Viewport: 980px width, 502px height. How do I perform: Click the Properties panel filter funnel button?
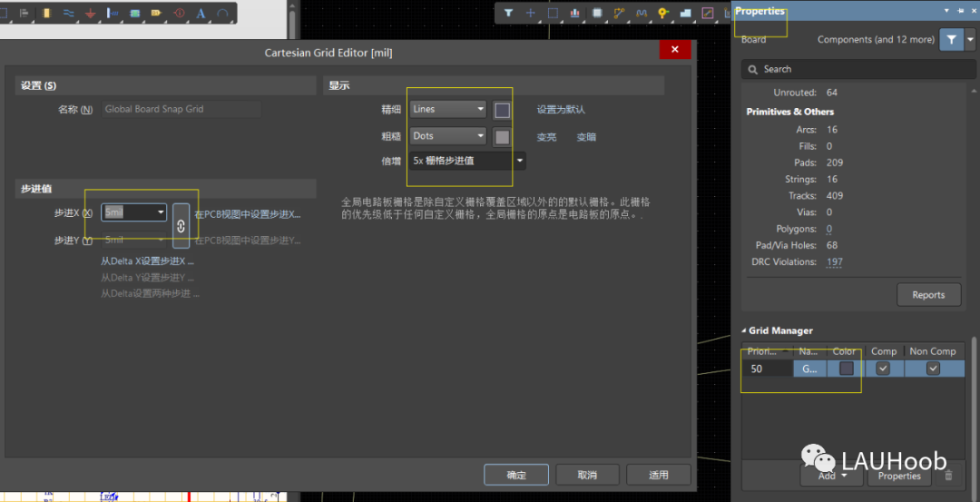click(x=951, y=39)
